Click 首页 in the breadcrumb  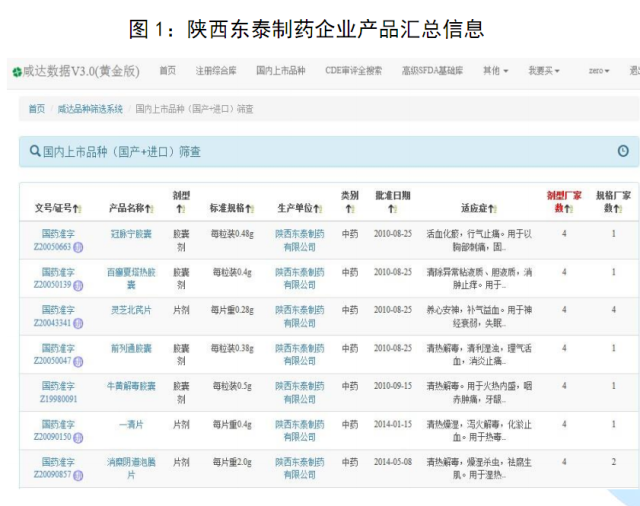click(x=37, y=109)
